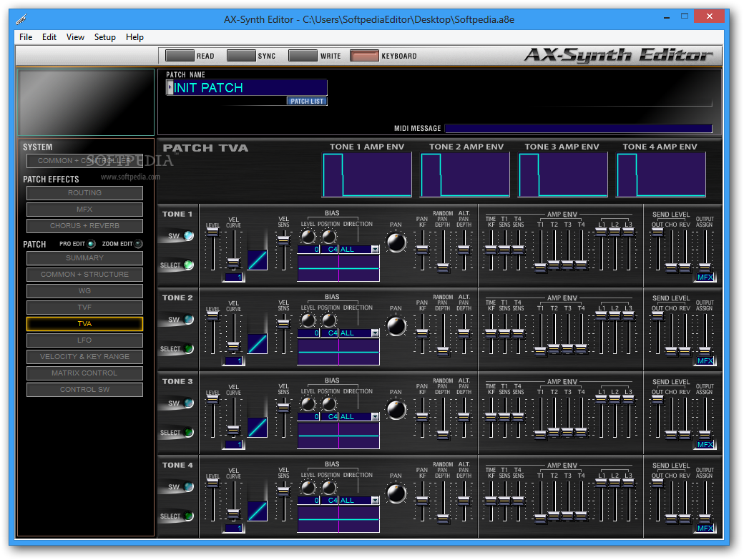Open the LFO page

84,340
